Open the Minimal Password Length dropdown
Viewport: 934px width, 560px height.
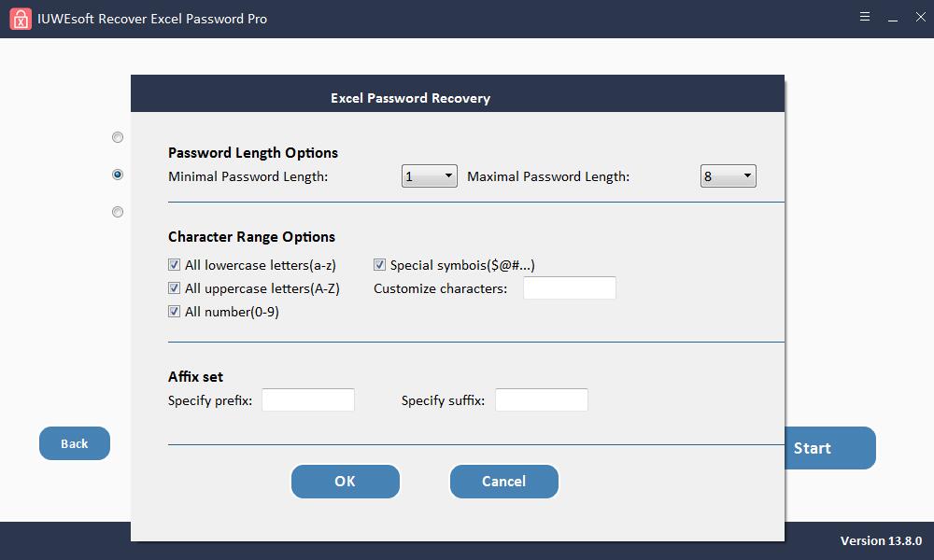coord(430,176)
